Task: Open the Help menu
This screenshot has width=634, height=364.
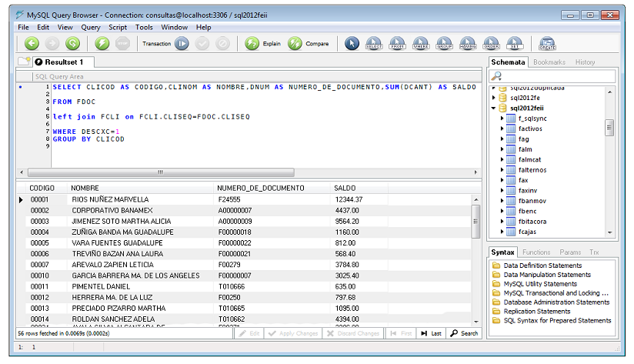Action: click(203, 27)
